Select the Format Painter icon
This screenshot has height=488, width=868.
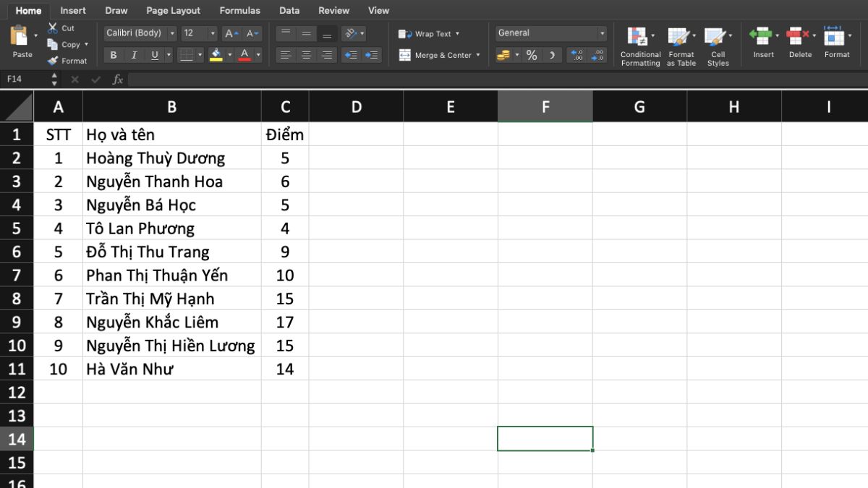69,61
